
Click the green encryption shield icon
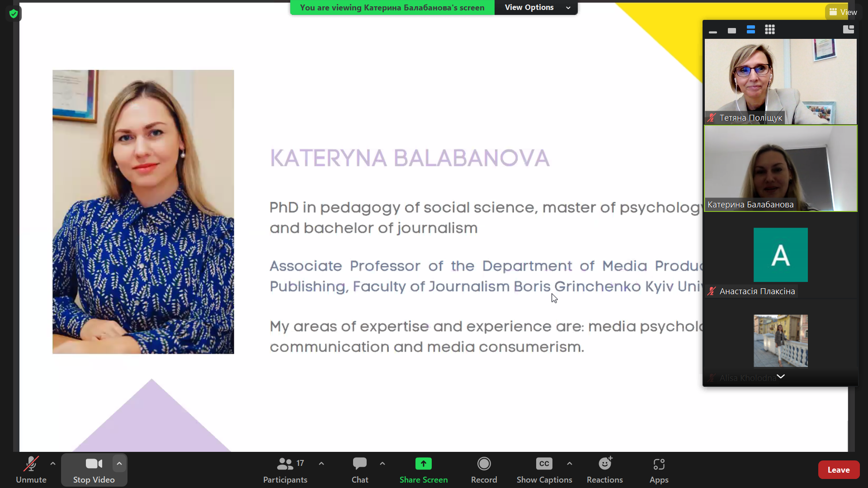[14, 14]
